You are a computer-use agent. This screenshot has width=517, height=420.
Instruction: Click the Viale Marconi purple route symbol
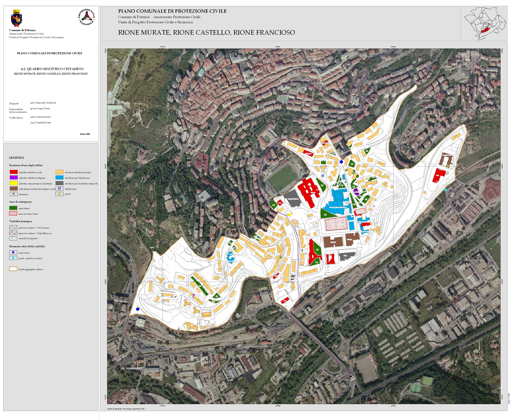tap(13, 233)
